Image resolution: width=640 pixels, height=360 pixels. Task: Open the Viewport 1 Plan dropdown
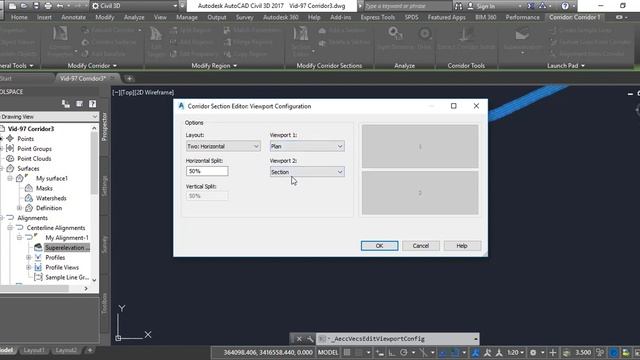307,146
